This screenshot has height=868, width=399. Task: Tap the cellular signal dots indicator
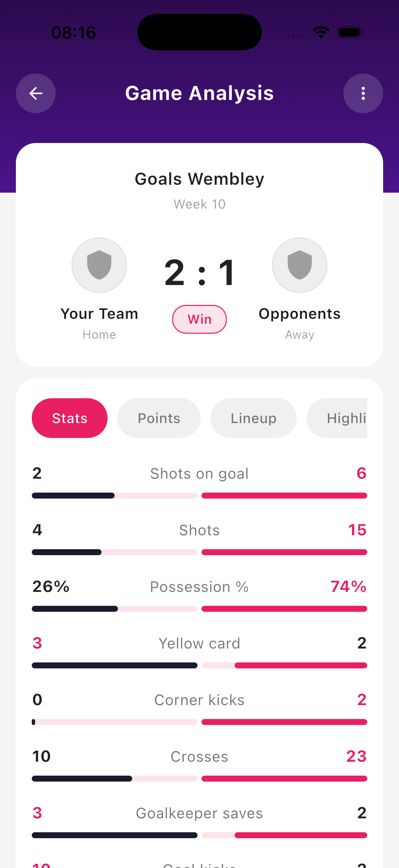pyautogui.click(x=295, y=35)
